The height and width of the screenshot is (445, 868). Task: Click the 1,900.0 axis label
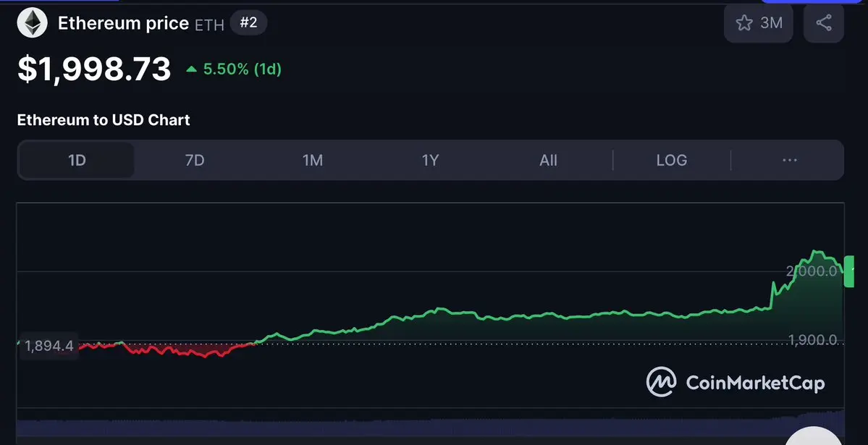(x=813, y=340)
